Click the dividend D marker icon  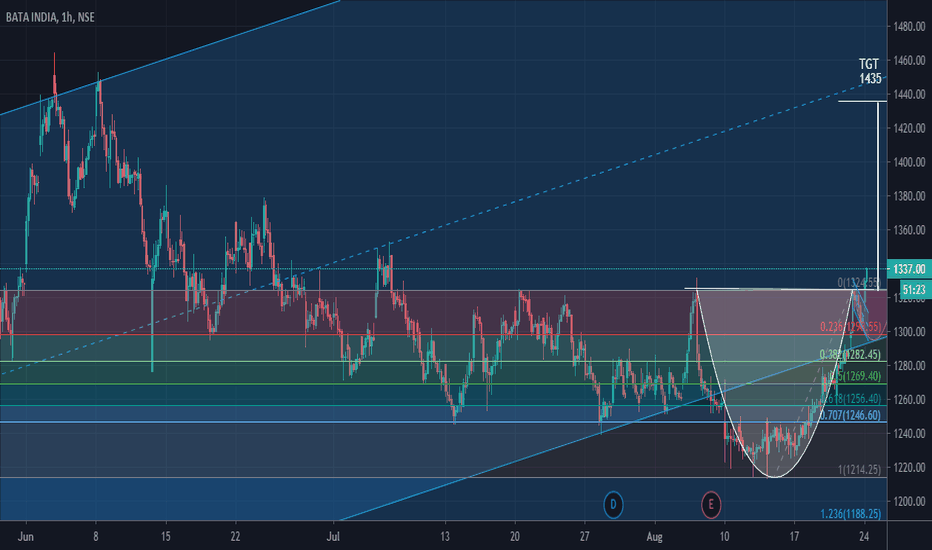[613, 505]
